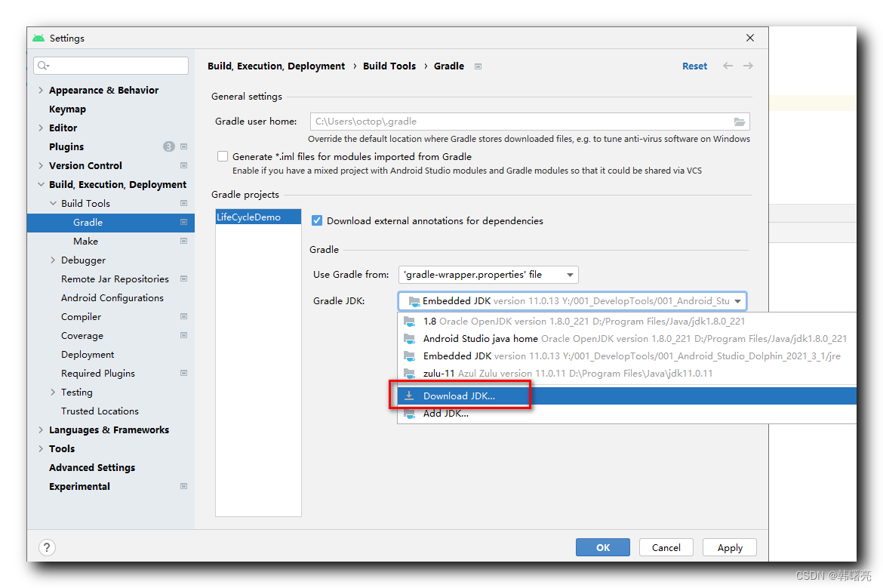Viewport: 883px width, 588px height.
Task: Click the small settings icon beside Plugins entry
Action: [183, 146]
